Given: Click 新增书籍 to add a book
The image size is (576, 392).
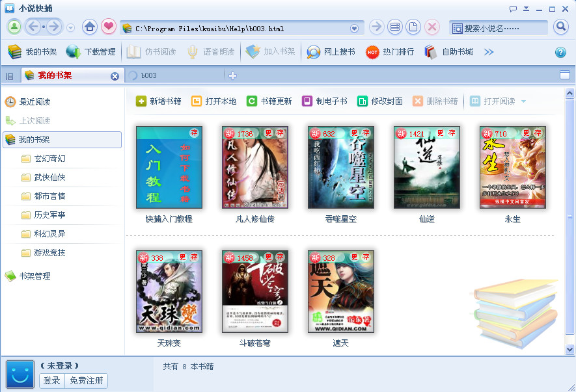Looking at the screenshot, I should tap(158, 101).
